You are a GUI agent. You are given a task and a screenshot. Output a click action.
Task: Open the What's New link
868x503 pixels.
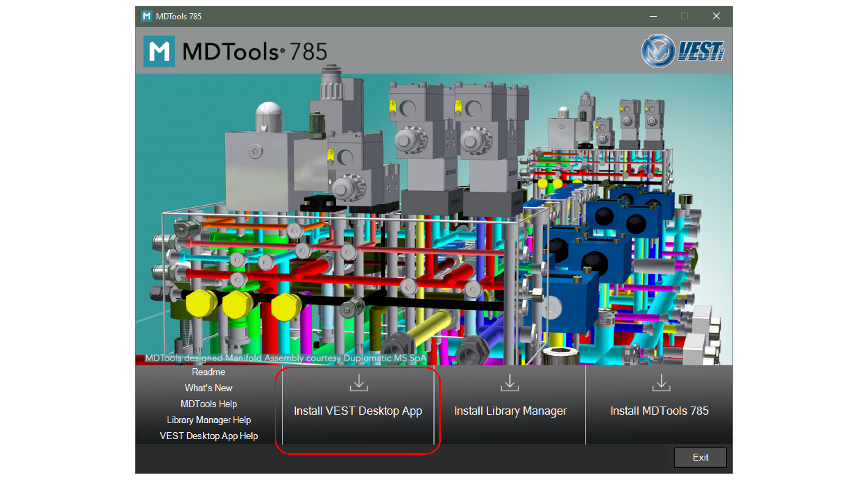[208, 388]
